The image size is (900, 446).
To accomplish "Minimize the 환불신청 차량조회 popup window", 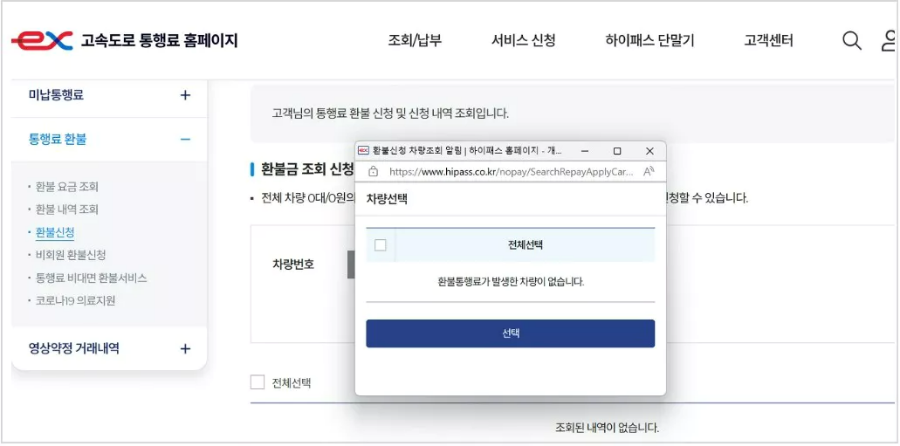I will point(585,151).
